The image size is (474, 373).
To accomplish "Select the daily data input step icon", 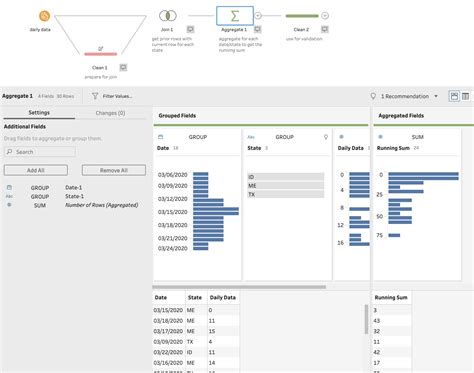I will pyautogui.click(x=44, y=16).
